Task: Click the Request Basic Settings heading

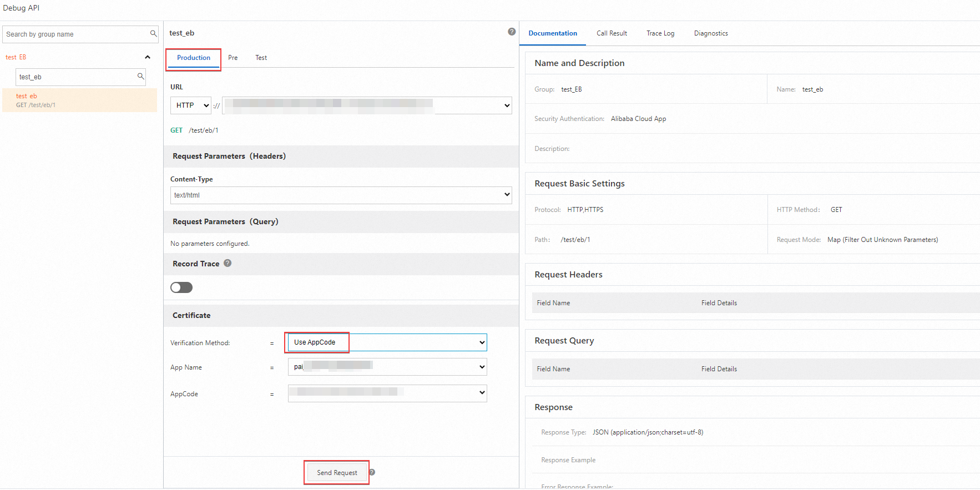Action: coord(579,184)
